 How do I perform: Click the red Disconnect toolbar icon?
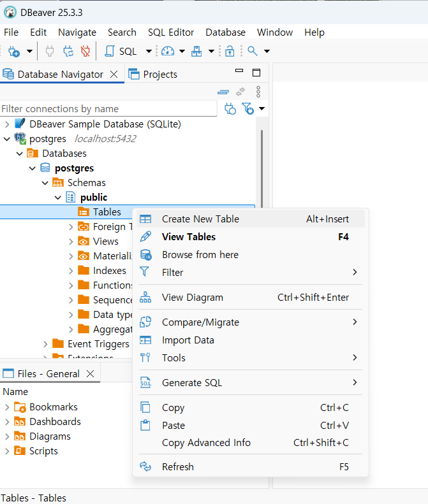point(85,51)
